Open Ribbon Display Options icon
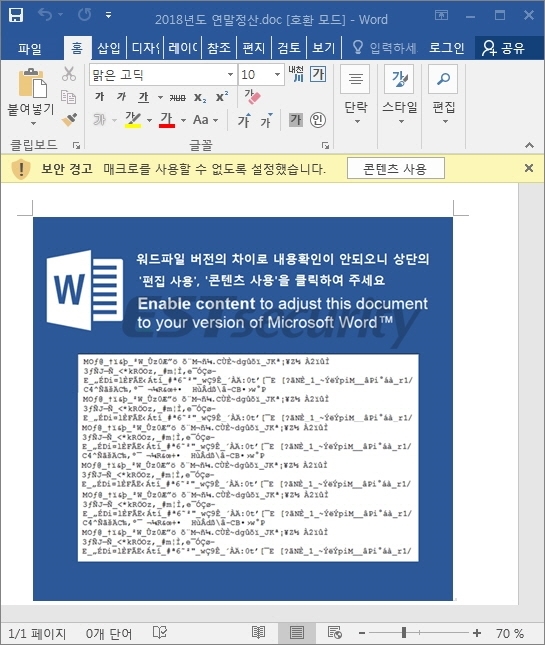 (x=441, y=15)
